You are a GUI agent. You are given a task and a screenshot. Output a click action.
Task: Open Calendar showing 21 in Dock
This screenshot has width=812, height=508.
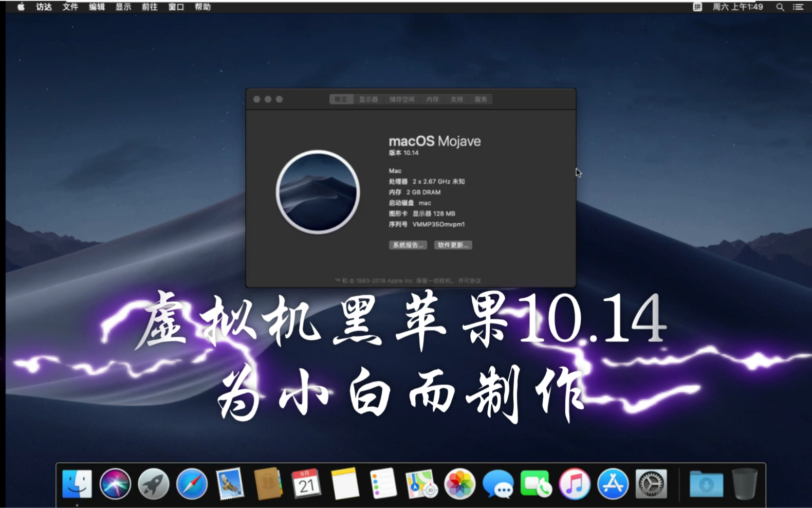pyautogui.click(x=306, y=484)
